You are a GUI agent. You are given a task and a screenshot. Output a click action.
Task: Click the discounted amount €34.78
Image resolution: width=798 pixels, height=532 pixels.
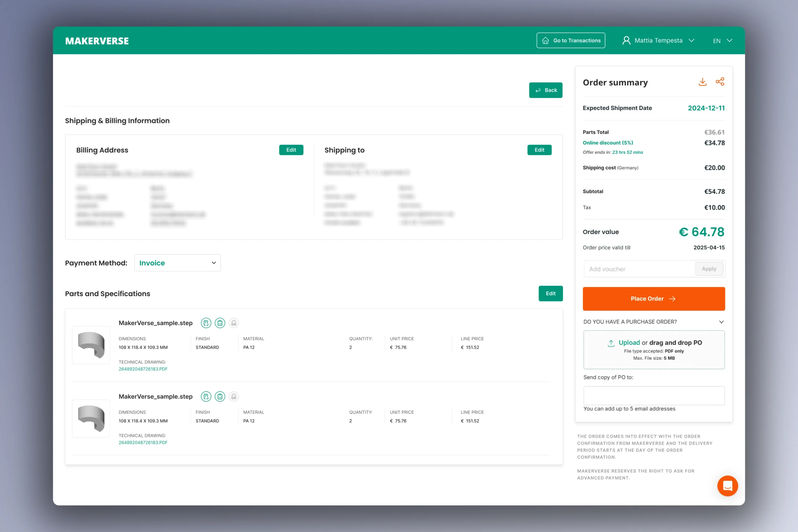[x=714, y=143]
